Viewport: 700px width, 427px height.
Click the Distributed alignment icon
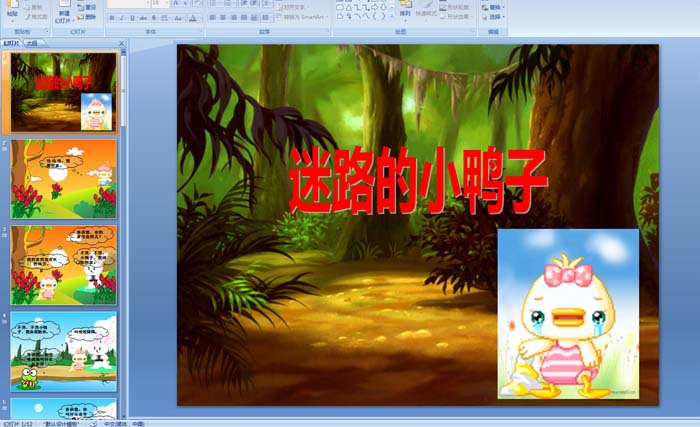tap(254, 17)
